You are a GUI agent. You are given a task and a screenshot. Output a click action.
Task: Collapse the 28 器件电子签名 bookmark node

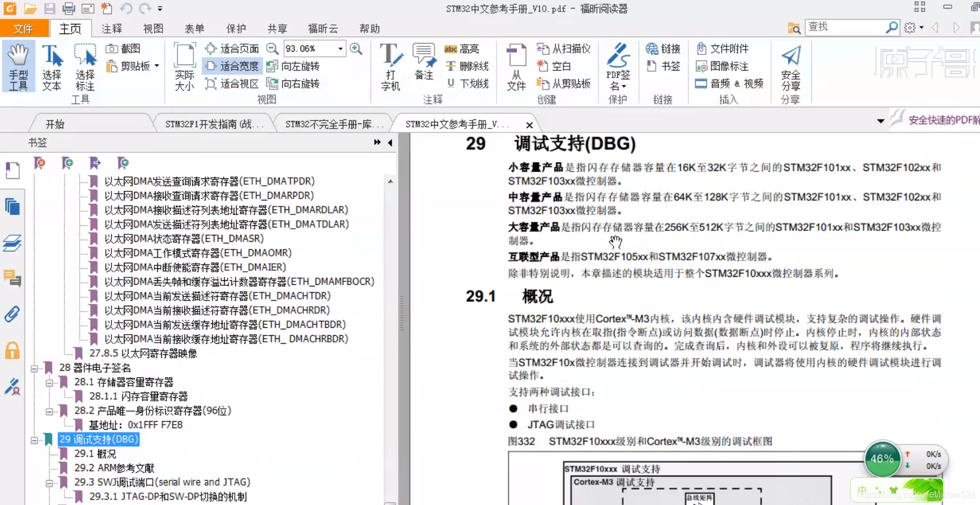pos(35,369)
